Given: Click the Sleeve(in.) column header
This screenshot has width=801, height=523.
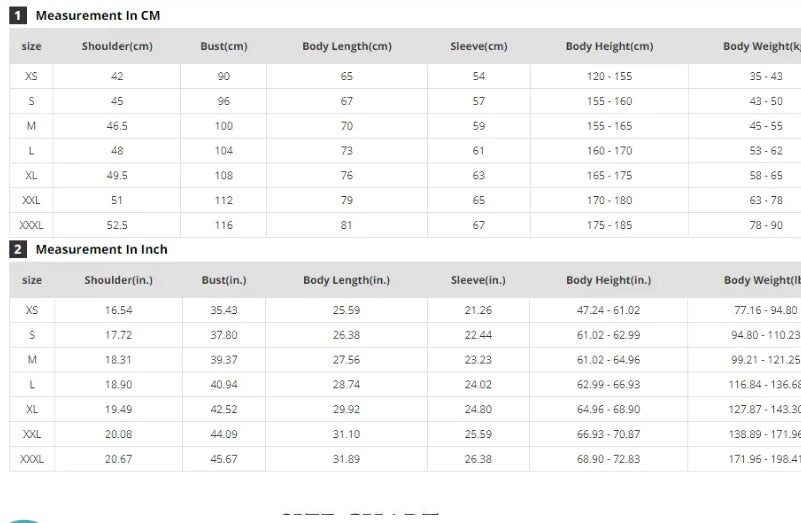Looking at the screenshot, I should click(478, 281).
